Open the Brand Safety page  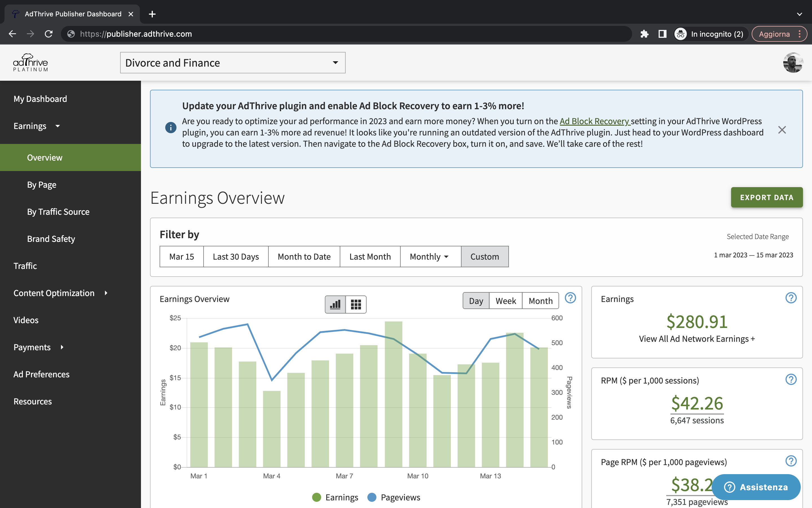[x=51, y=239]
